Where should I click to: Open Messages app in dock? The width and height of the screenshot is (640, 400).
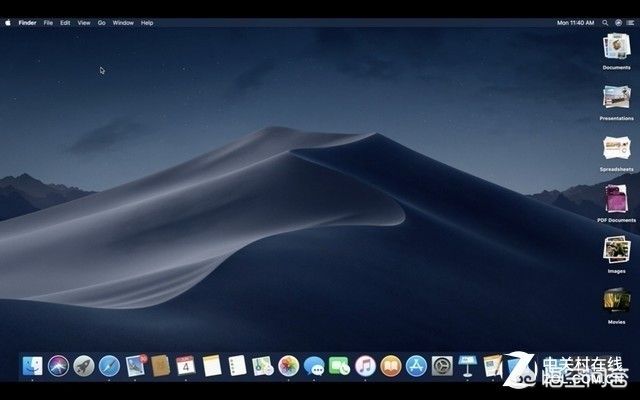314,366
